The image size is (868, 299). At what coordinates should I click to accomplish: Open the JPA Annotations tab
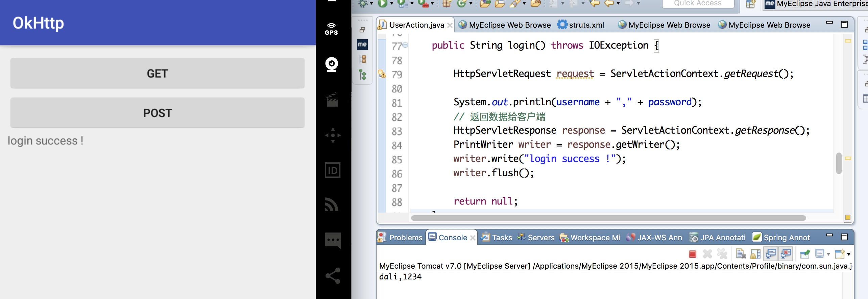(x=717, y=238)
